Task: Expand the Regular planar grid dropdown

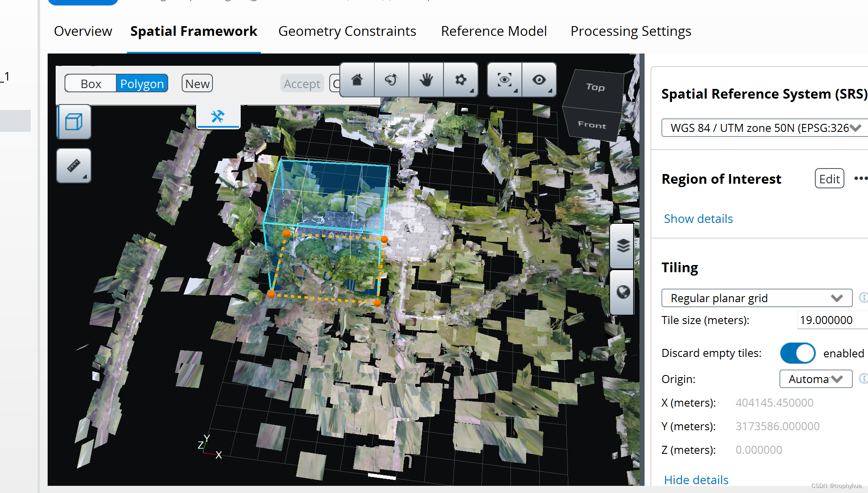Action: coord(757,298)
